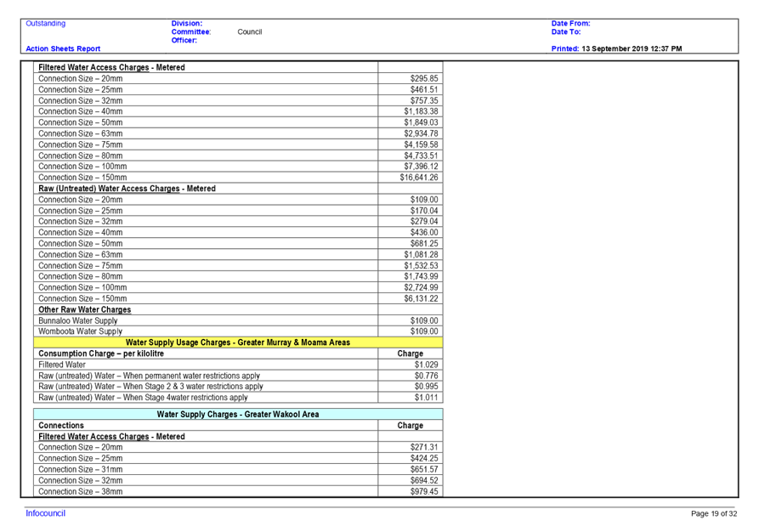This screenshot has height=532, width=759.
Task: Select the $16,641.26 charge cell
Action: [411, 178]
